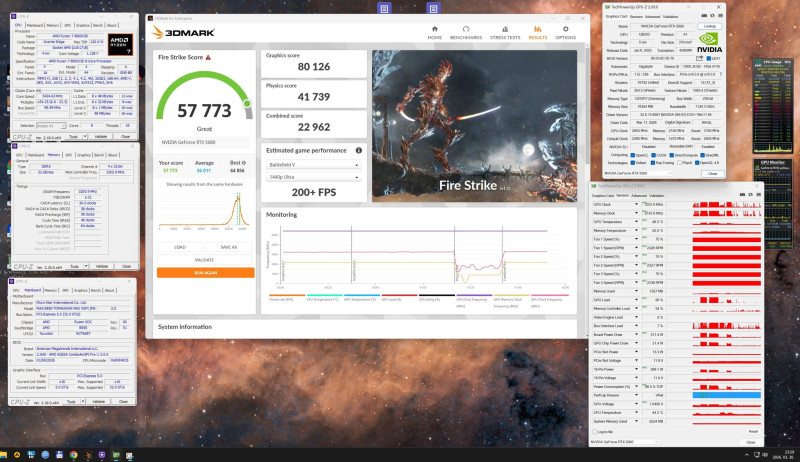This screenshot has height=462, width=800.
Task: Click the Fire Strike preview image
Action: point(474,125)
